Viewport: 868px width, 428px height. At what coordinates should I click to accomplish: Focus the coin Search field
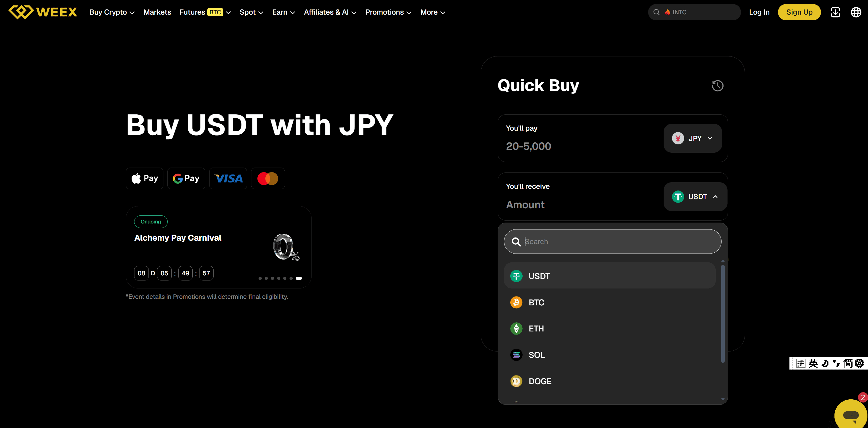tap(612, 242)
